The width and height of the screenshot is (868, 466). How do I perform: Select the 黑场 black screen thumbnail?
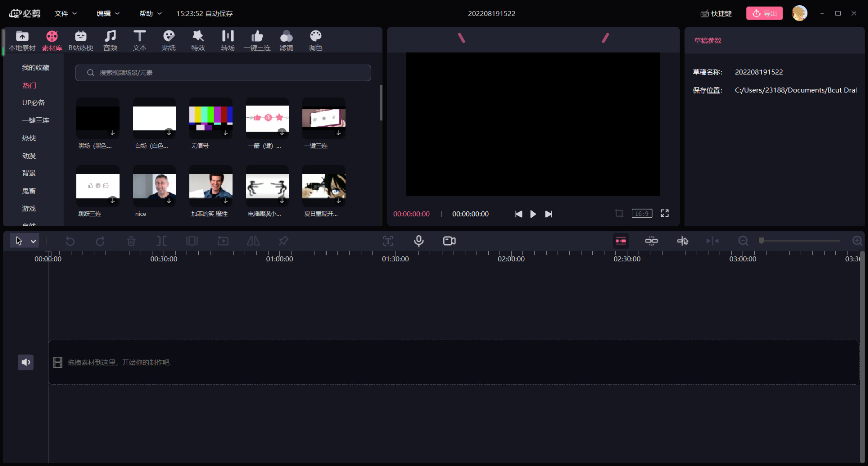98,118
